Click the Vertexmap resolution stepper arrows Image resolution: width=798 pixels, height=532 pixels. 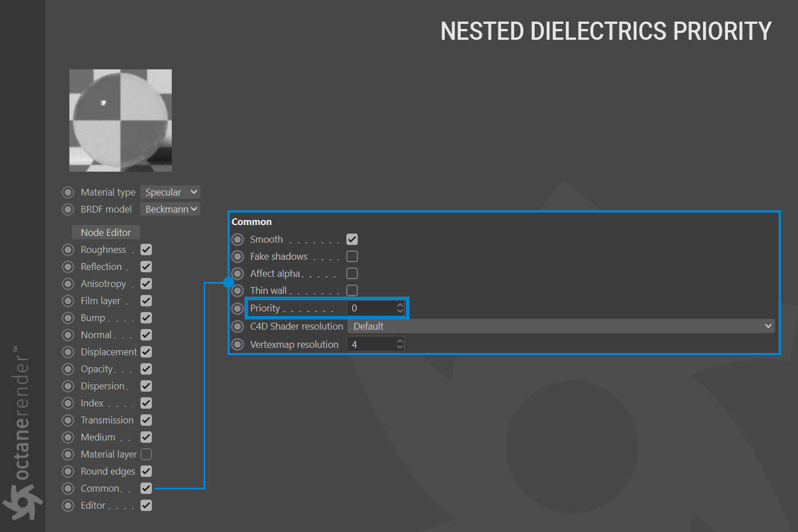(x=400, y=344)
